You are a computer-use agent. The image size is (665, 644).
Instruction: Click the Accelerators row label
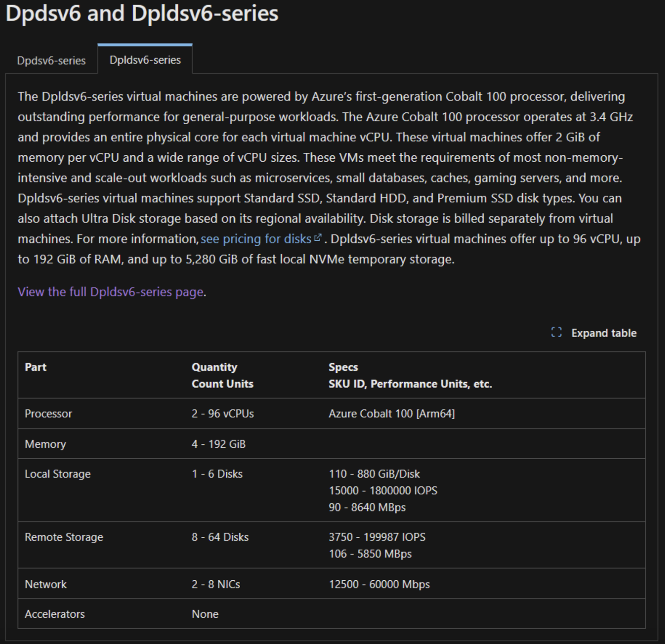click(x=54, y=614)
